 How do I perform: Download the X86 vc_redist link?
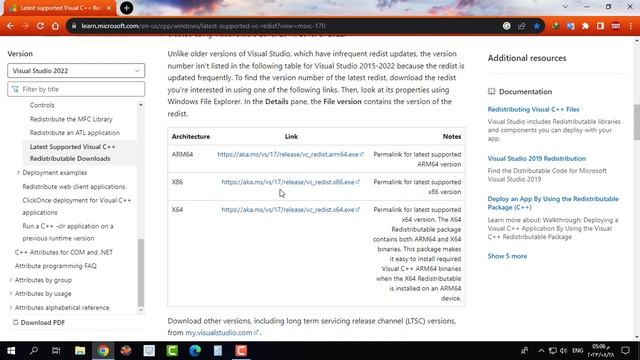coord(290,182)
